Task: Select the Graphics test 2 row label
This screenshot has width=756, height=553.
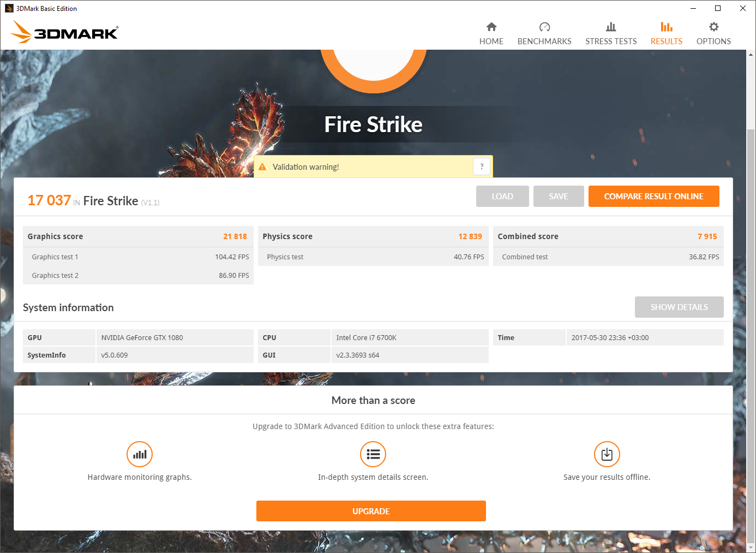Action: (55, 276)
